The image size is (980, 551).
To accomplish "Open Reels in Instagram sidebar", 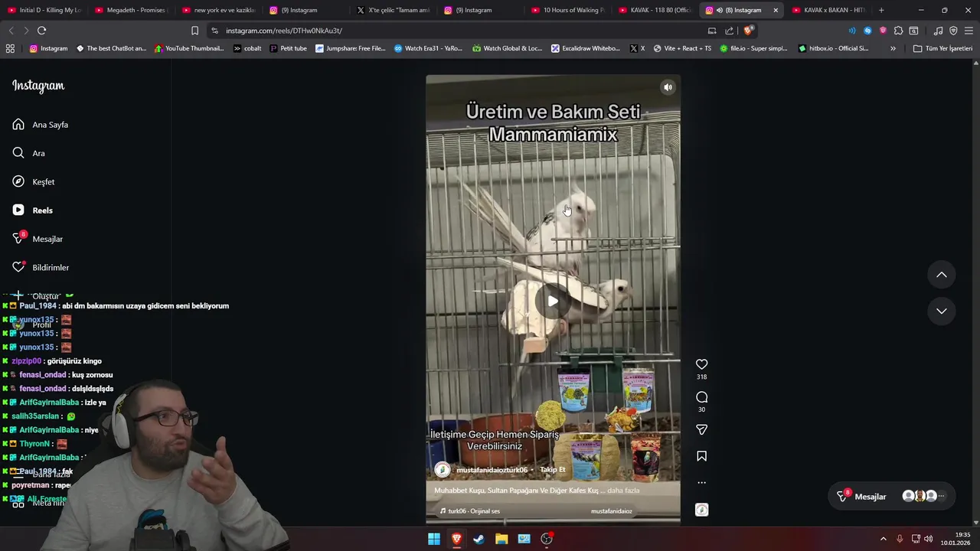I will [x=33, y=210].
